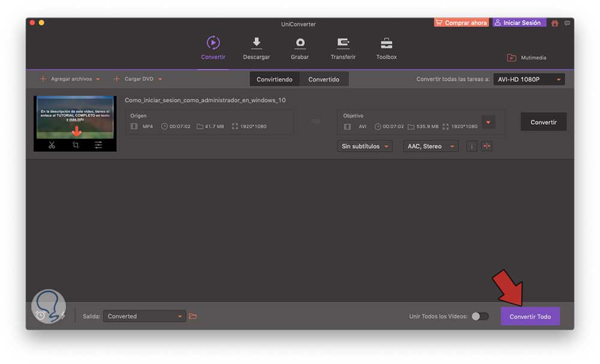
Task: Open the Sin subtítulos dropdown
Action: pos(365,146)
